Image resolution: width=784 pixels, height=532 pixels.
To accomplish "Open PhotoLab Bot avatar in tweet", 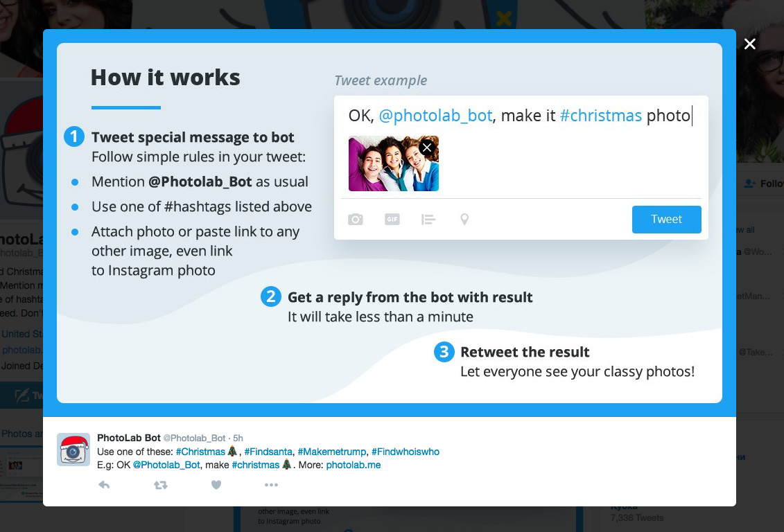I will 73,450.
